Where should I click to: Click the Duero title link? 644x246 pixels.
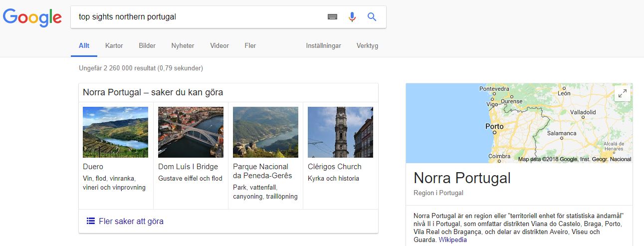(x=93, y=167)
